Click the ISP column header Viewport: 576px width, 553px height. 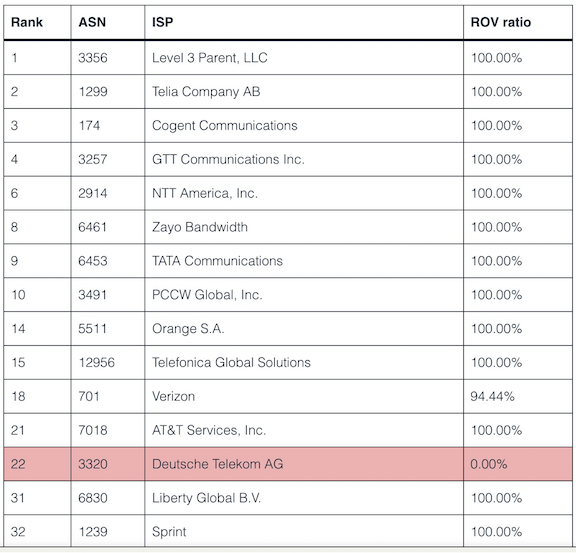(x=162, y=22)
